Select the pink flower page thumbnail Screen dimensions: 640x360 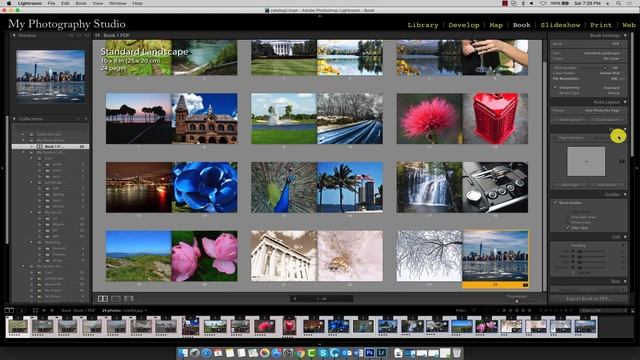point(429,118)
